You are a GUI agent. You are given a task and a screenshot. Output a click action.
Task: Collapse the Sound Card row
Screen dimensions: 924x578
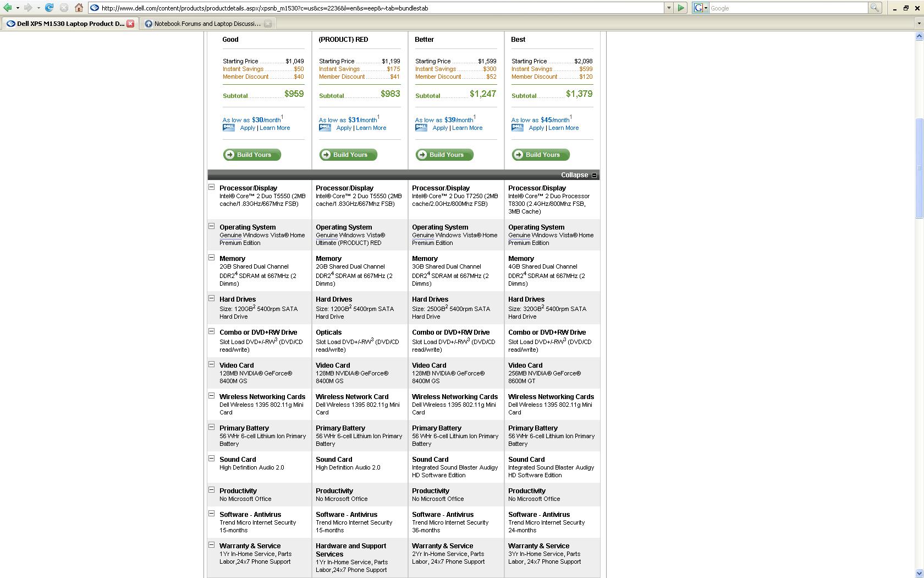(211, 459)
